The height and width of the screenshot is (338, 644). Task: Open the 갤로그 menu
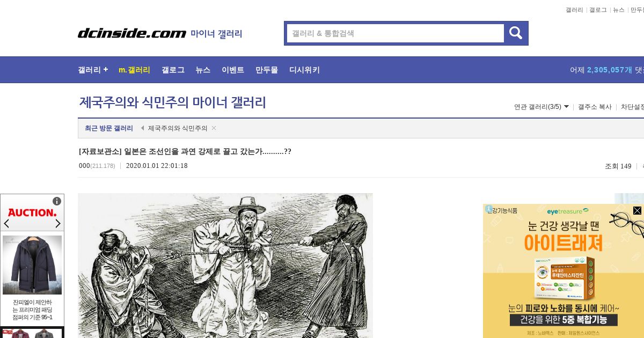pos(173,70)
